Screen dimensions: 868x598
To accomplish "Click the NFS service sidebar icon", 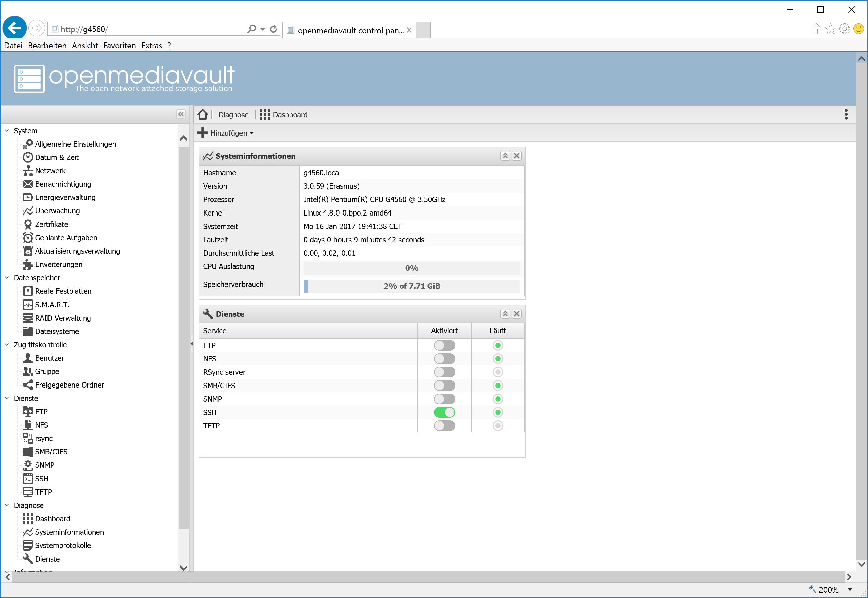I will click(x=28, y=425).
